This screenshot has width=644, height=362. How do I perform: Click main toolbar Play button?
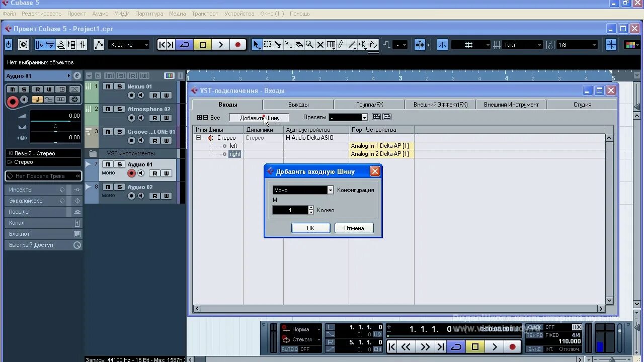(220, 45)
